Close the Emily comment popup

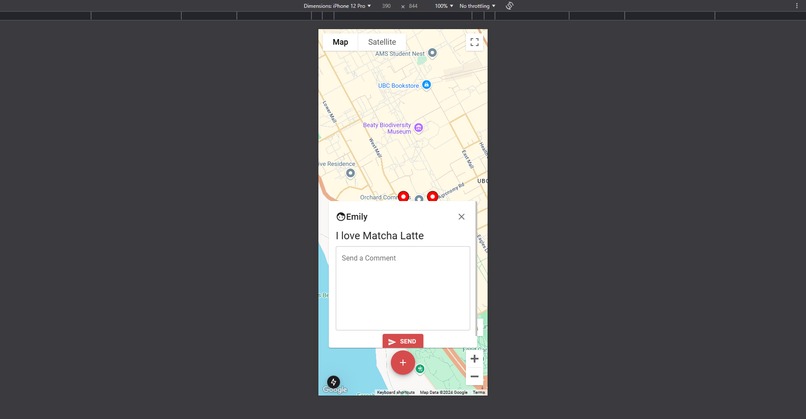click(x=461, y=217)
